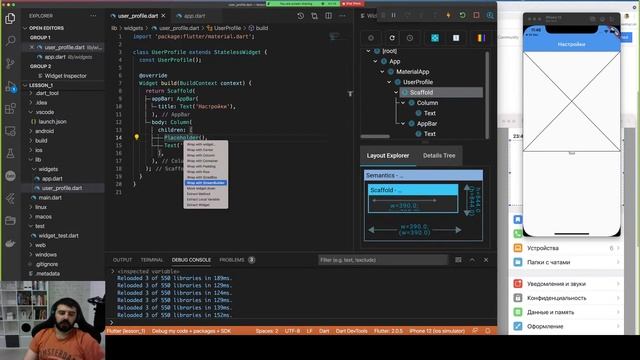Click UTF-8 encoding in status bar
Viewport: 640px width, 360px height.
click(292, 331)
